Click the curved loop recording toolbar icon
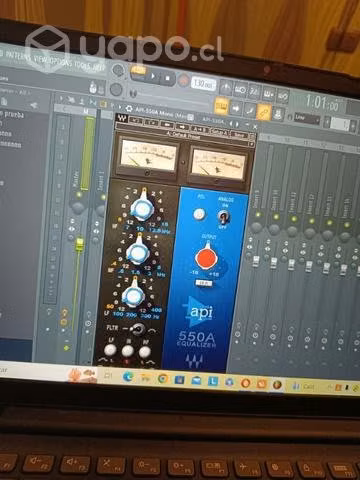The image size is (360, 480). pyautogui.click(x=283, y=96)
